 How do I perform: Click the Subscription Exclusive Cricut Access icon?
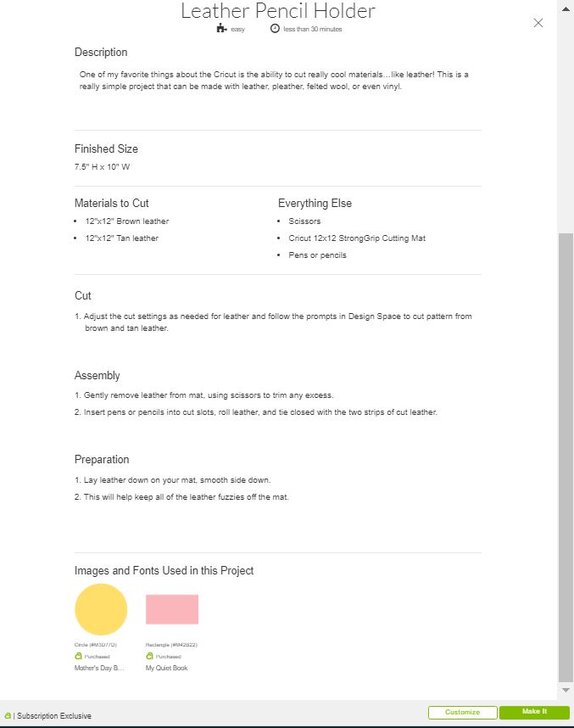(x=8, y=715)
